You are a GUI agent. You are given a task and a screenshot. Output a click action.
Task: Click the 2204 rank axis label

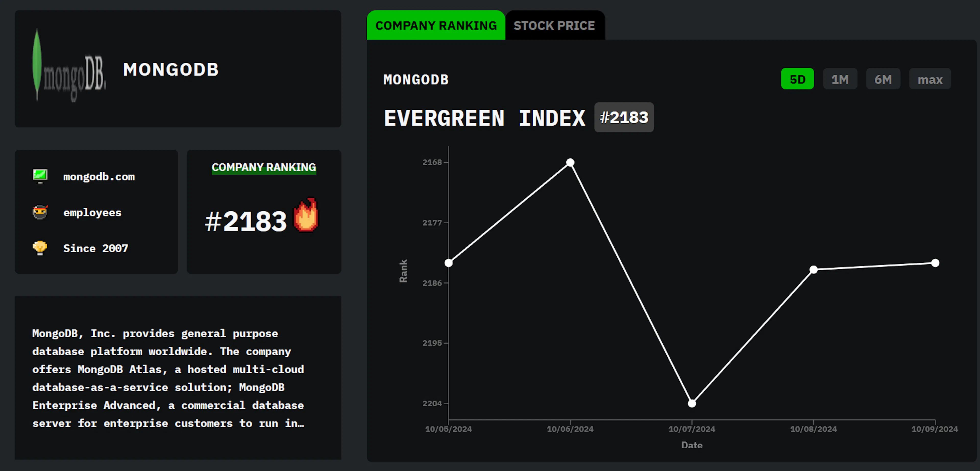click(432, 403)
